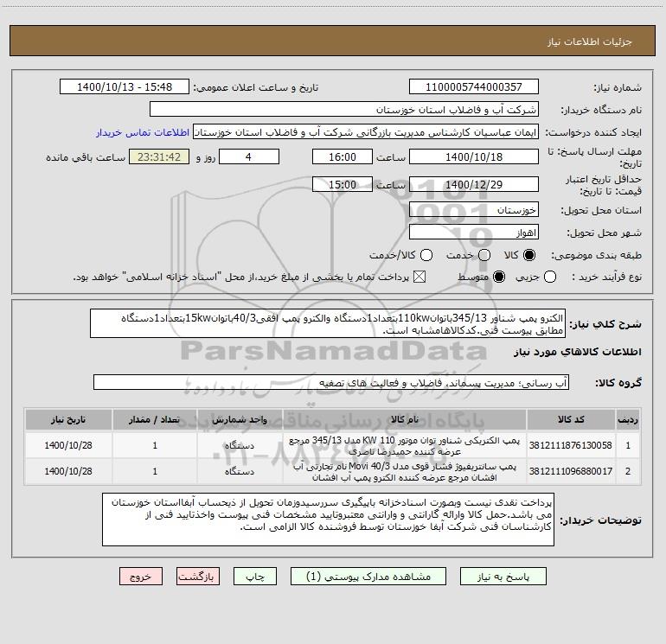Click the announcement date field 1400/10/13 - 15:48

coord(125,87)
